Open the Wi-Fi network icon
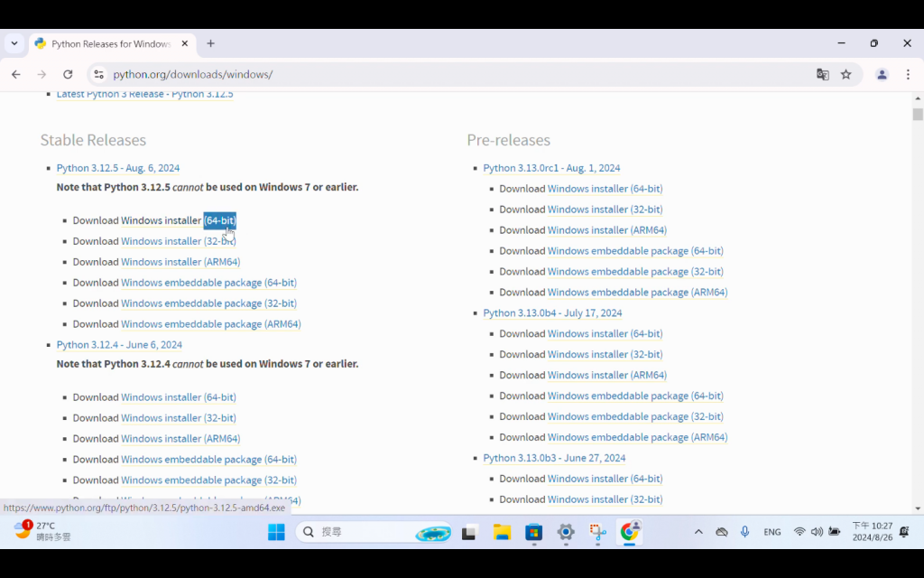This screenshot has height=578, width=924. coord(799,532)
